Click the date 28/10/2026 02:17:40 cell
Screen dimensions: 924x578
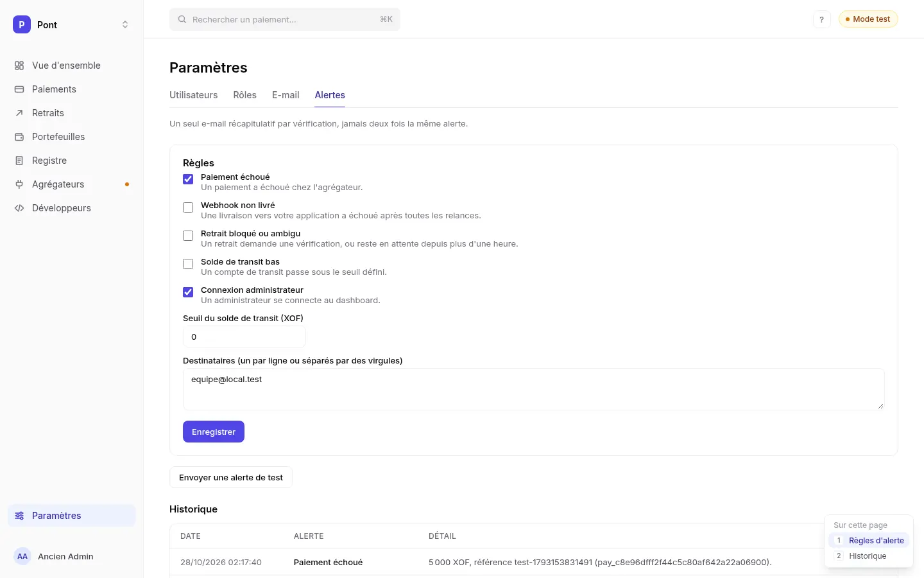pyautogui.click(x=221, y=562)
